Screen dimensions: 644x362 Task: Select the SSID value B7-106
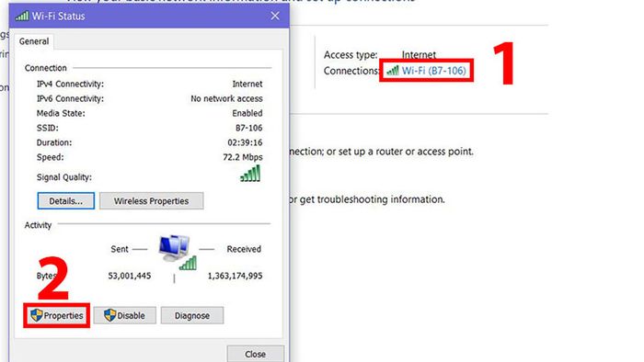pos(248,128)
